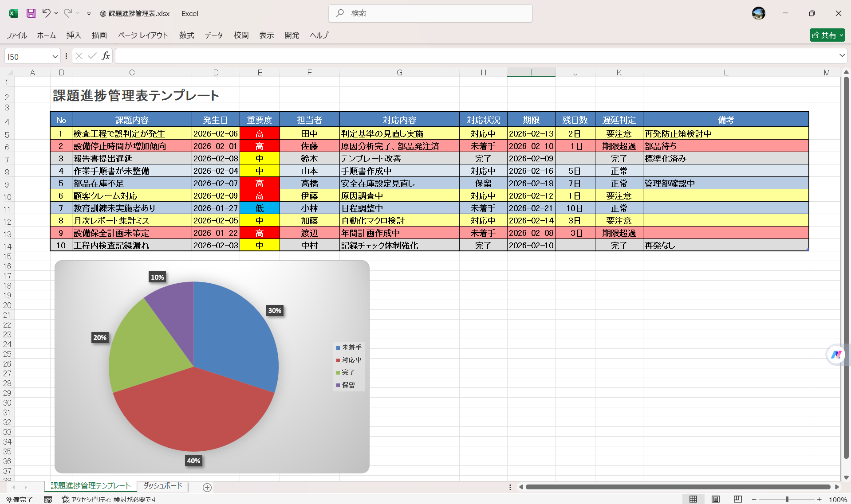
Task: Undo the last action
Action: tap(47, 13)
